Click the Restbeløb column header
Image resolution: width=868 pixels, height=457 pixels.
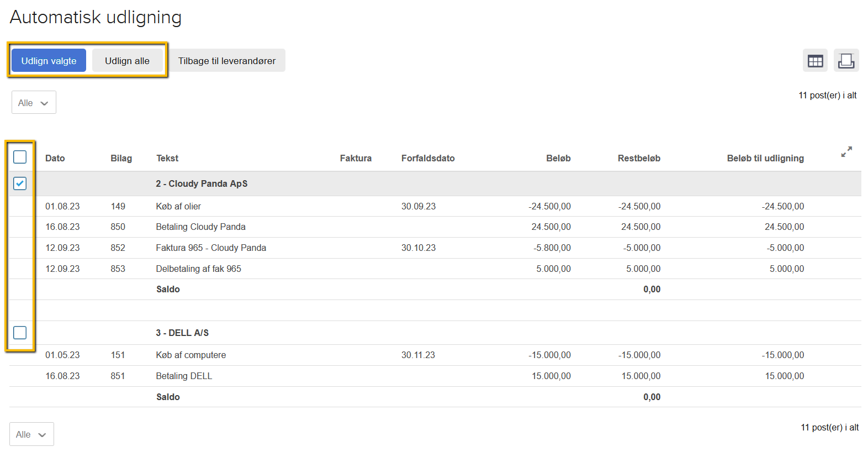638,159
